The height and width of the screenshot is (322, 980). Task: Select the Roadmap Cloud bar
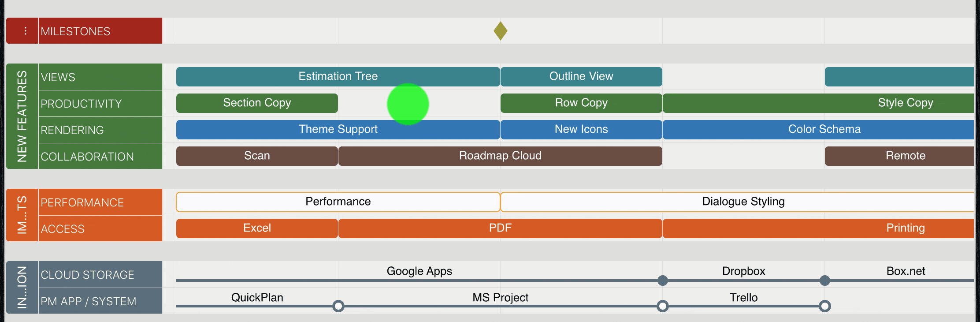pyautogui.click(x=500, y=156)
